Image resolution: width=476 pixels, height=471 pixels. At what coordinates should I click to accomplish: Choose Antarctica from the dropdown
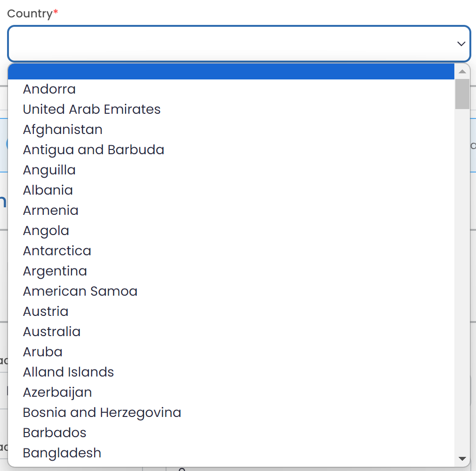(x=57, y=251)
